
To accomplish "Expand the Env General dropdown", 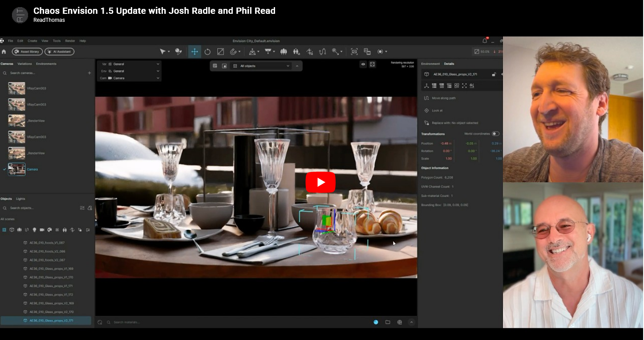I will [x=129, y=71].
